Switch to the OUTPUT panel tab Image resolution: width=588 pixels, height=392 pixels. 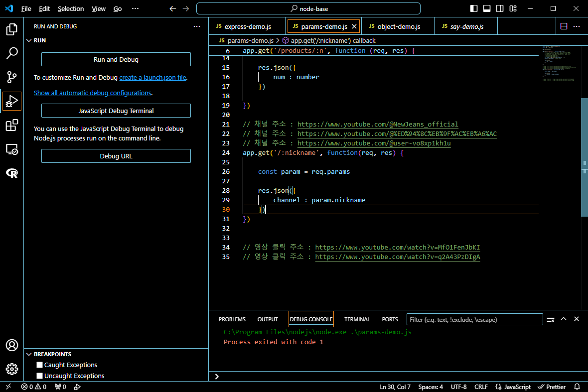[268, 319]
